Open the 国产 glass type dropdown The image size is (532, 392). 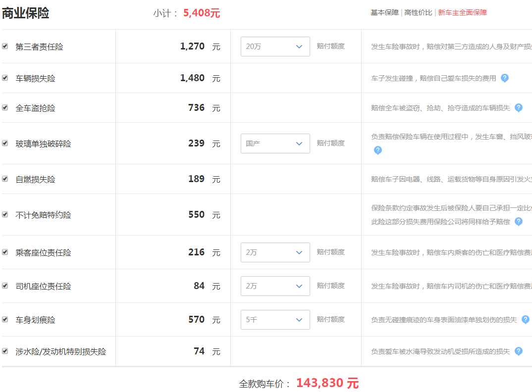point(275,144)
